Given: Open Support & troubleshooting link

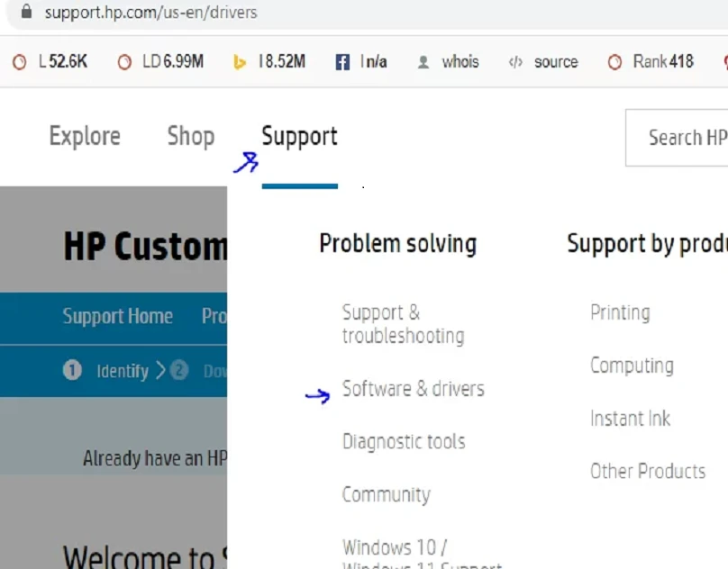Looking at the screenshot, I should point(403,324).
